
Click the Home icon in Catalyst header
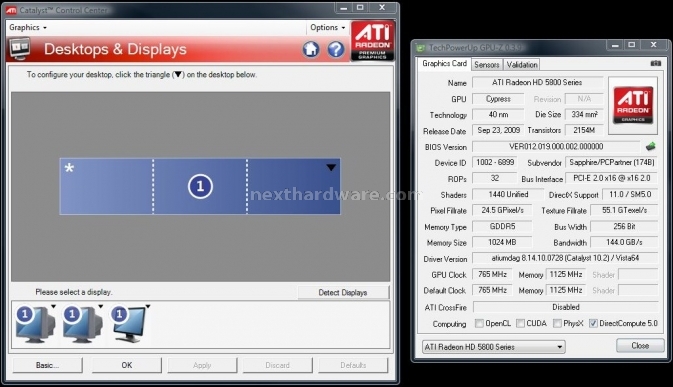311,49
